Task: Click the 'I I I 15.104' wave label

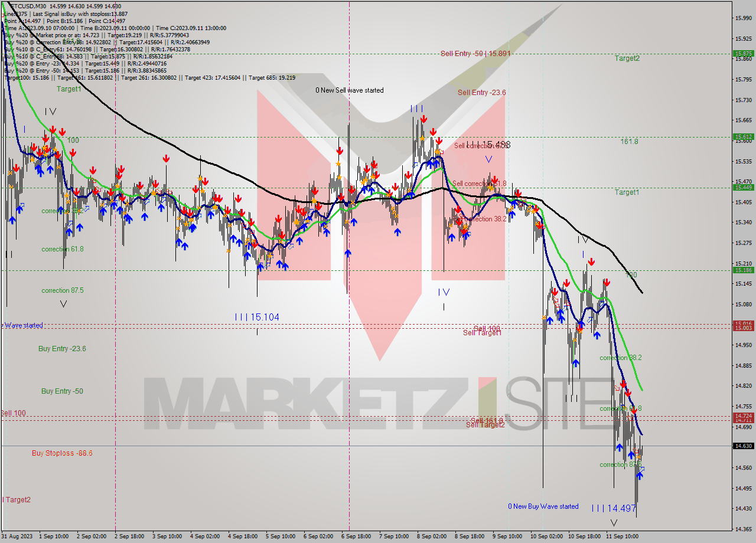Action: (257, 317)
